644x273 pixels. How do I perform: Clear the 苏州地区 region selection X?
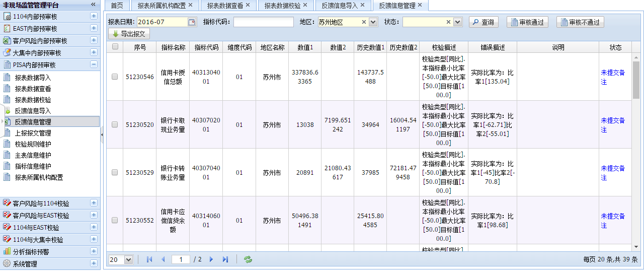(x=364, y=22)
